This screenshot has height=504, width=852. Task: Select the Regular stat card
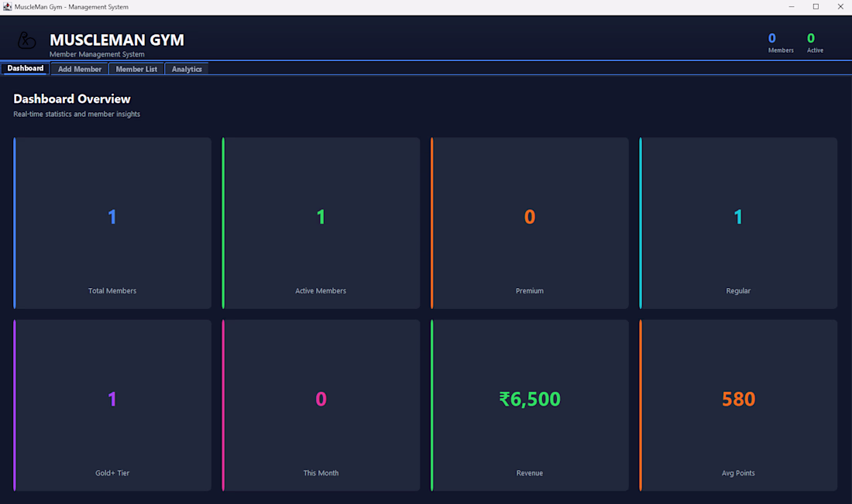tap(738, 223)
